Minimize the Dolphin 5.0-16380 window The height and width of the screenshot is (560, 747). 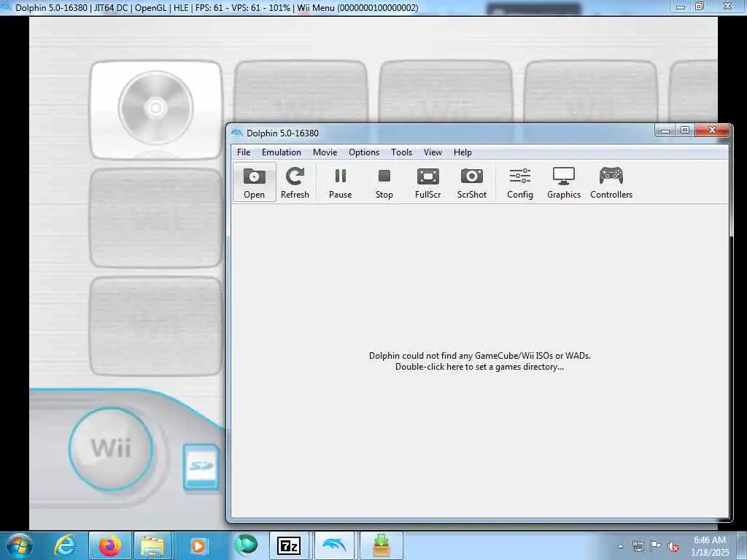(665, 130)
